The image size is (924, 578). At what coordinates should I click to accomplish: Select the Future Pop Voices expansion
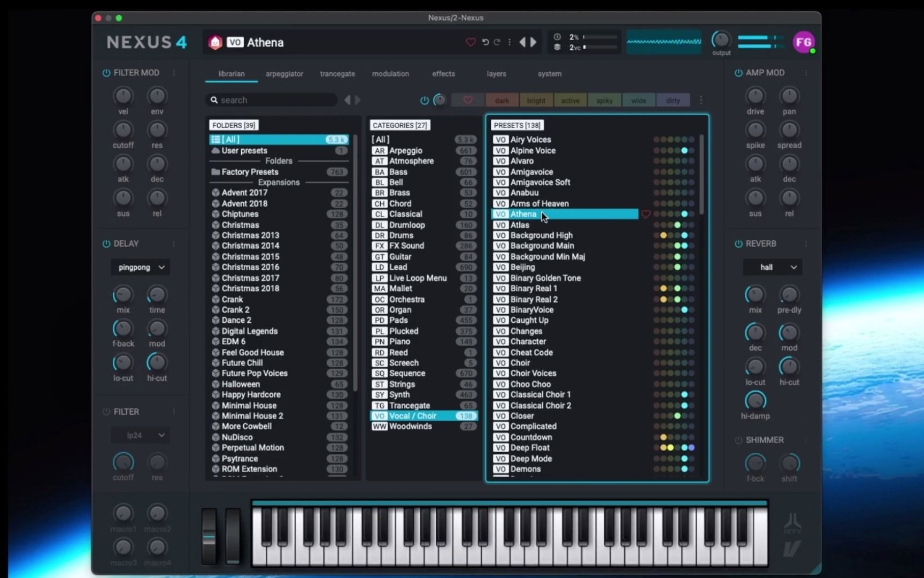point(279,373)
